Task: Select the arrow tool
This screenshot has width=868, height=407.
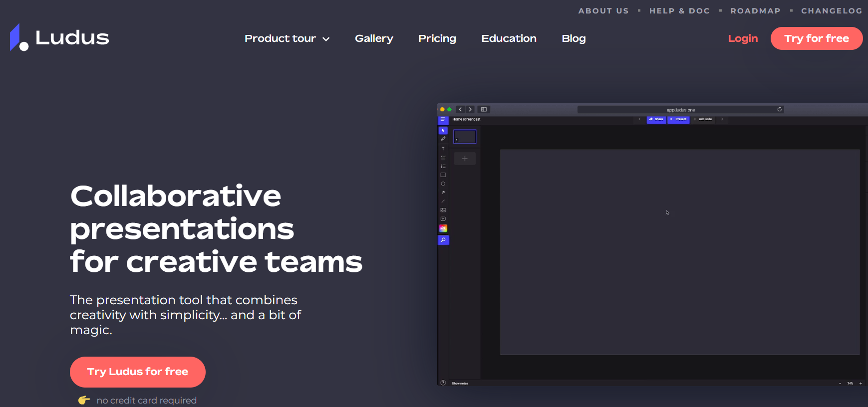Action: [x=443, y=193]
